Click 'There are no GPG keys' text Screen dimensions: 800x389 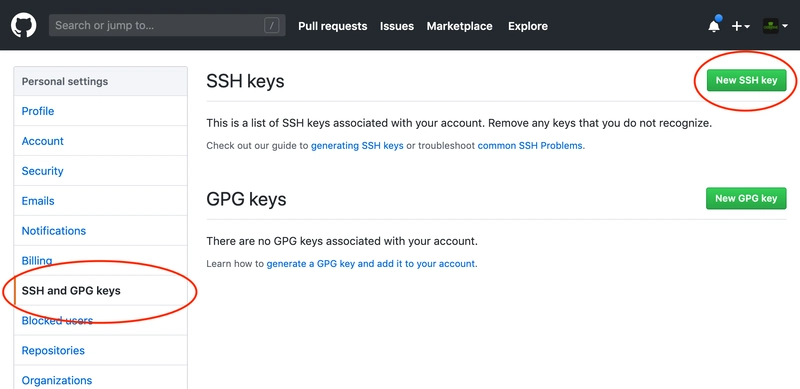coord(342,241)
